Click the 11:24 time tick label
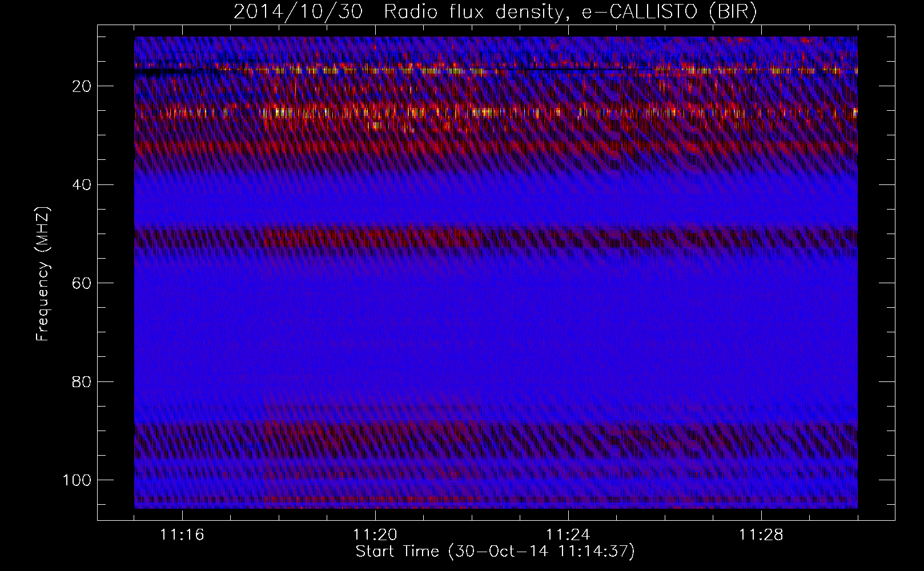924x571 pixels. click(568, 535)
